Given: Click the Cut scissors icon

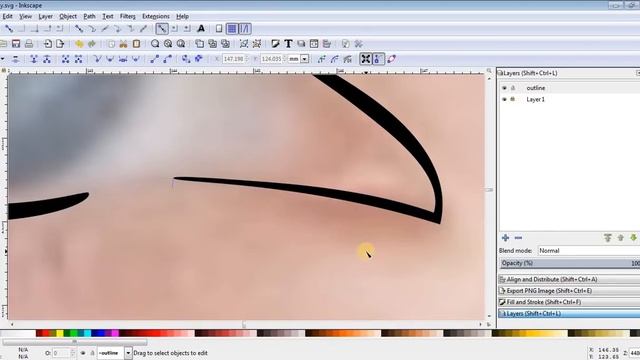Looking at the screenshot, I should pyautogui.click(x=123, y=44).
